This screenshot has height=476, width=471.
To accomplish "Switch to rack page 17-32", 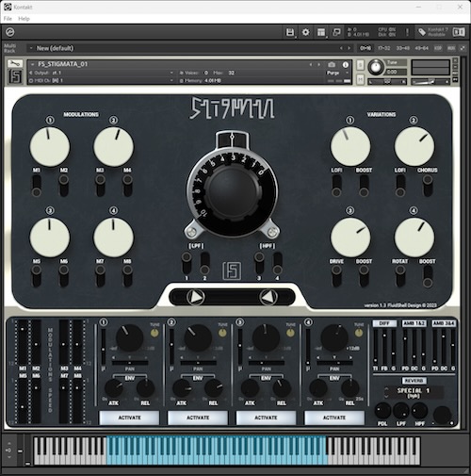I will pos(383,48).
